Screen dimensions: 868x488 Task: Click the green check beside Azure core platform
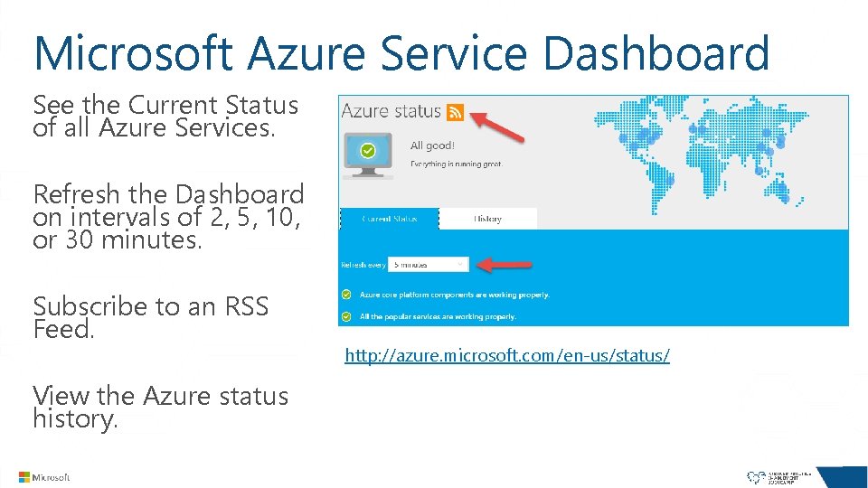point(347,295)
